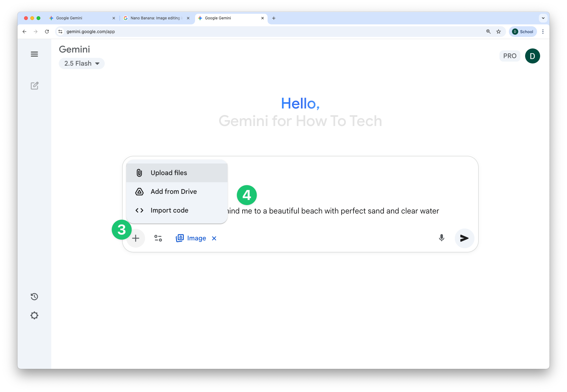The height and width of the screenshot is (392, 567).
Task: Click the PRO badge button
Action: coord(510,56)
